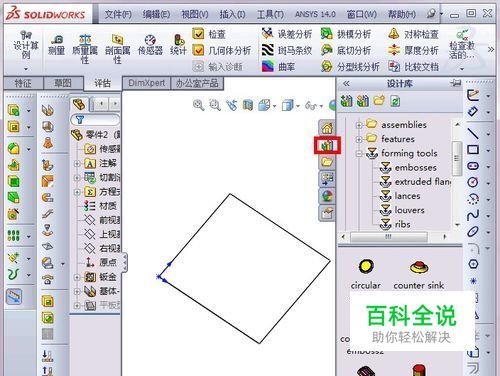Viewport: 500px width, 376px height.
Task: Open the Measure (测量) tool
Action: click(56, 45)
